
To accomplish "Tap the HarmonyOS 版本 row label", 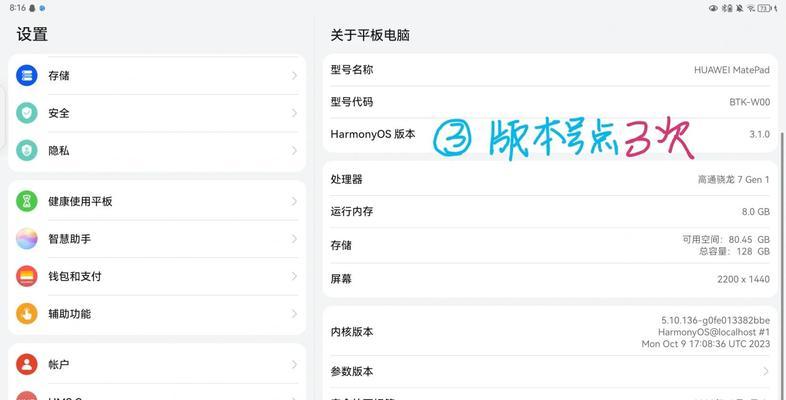I will (x=372, y=134).
